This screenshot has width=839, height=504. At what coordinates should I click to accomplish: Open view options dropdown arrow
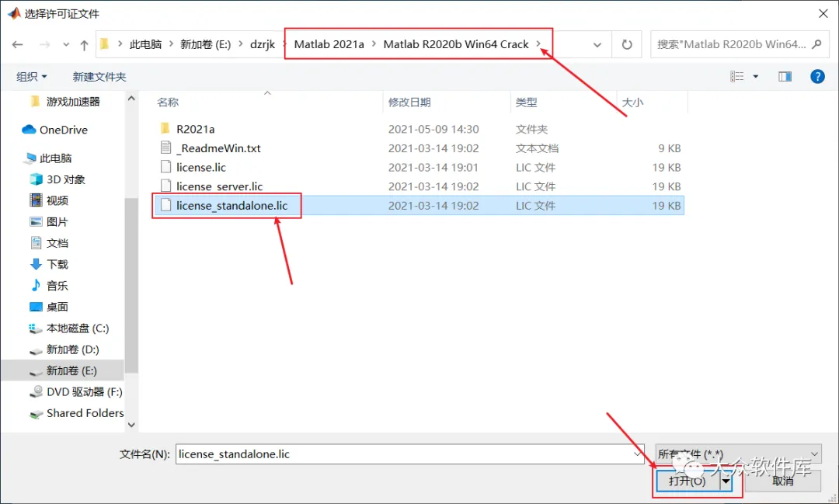pos(756,77)
